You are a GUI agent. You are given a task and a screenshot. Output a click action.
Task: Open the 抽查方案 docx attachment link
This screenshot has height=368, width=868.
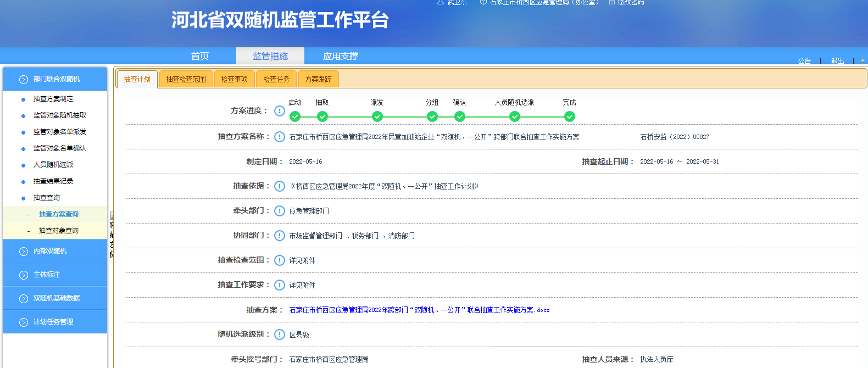coord(419,310)
